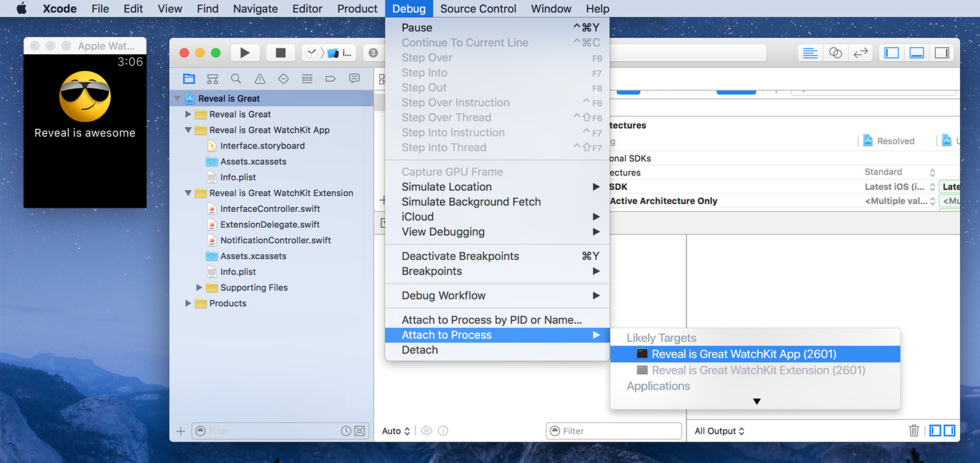Image resolution: width=980 pixels, height=463 pixels.
Task: Click the variables view Filter field
Action: tap(614, 431)
